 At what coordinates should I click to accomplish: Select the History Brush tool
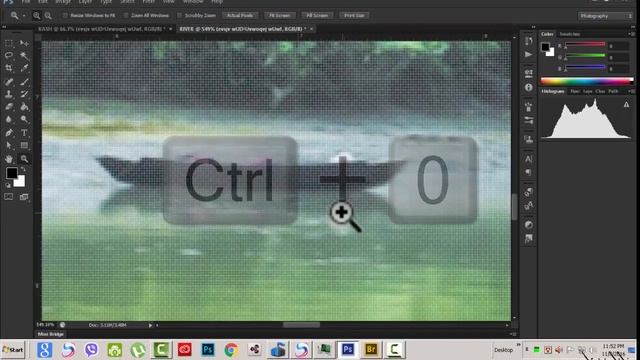coord(24,94)
